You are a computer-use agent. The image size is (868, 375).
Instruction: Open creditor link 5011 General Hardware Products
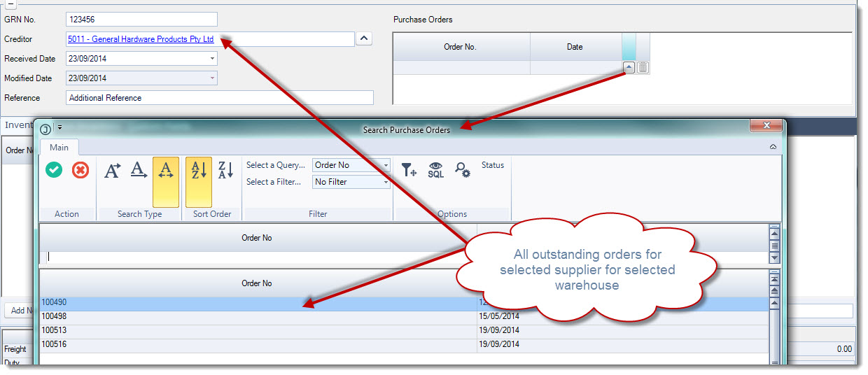[141, 39]
